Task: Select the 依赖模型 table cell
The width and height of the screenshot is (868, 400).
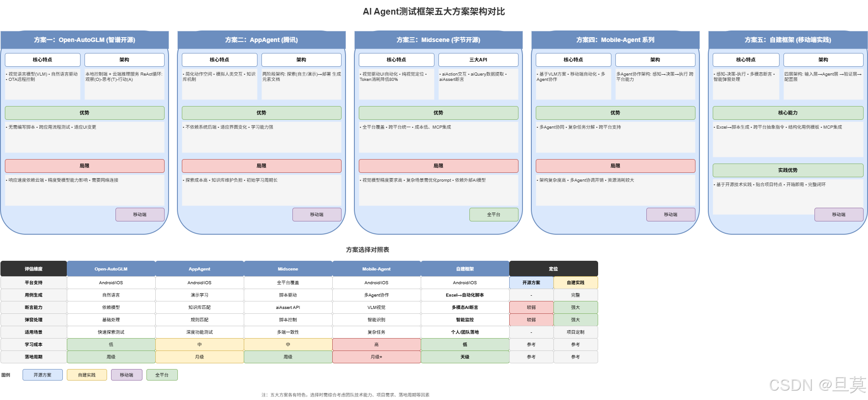Action: [x=111, y=307]
